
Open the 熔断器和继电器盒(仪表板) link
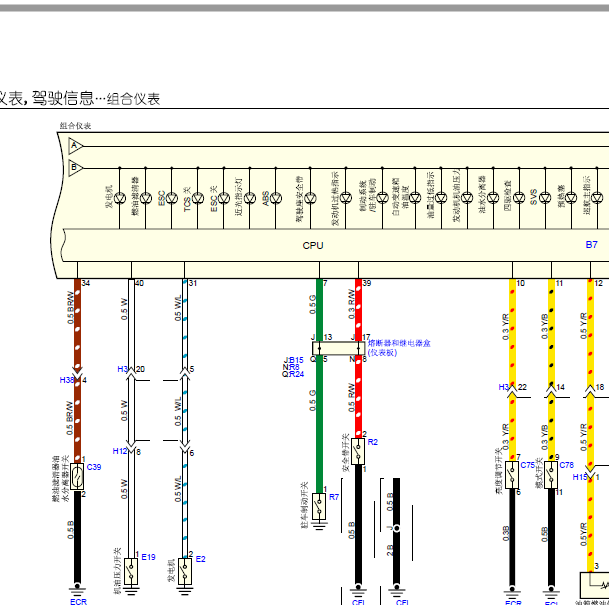399,348
